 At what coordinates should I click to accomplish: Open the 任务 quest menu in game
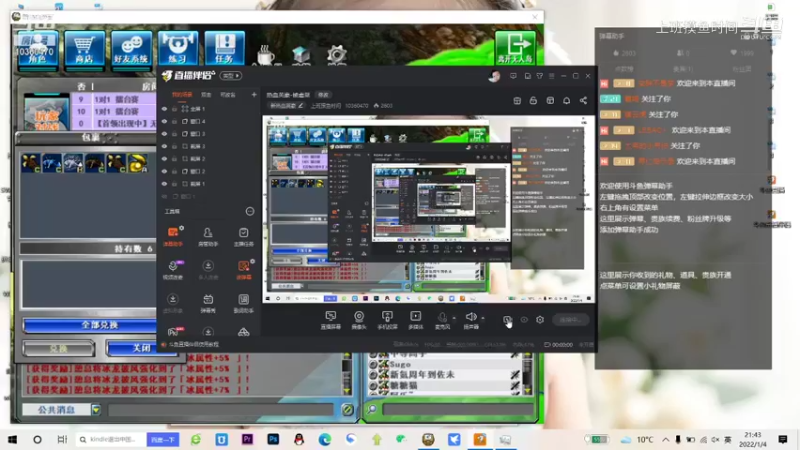(224, 49)
